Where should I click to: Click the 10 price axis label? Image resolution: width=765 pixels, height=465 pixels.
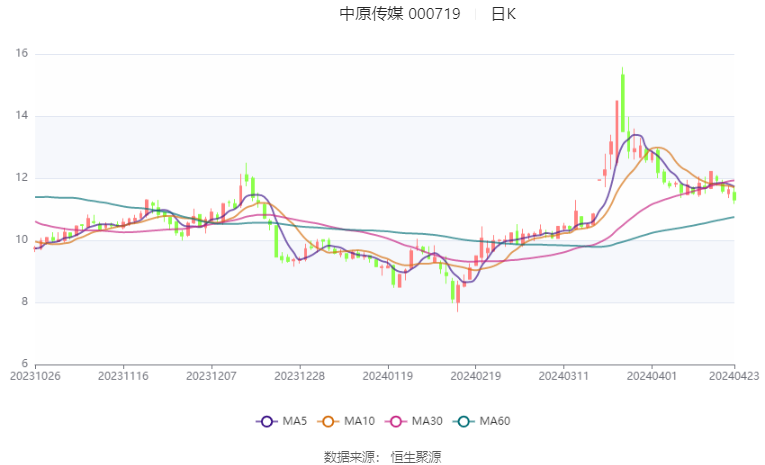[22, 240]
